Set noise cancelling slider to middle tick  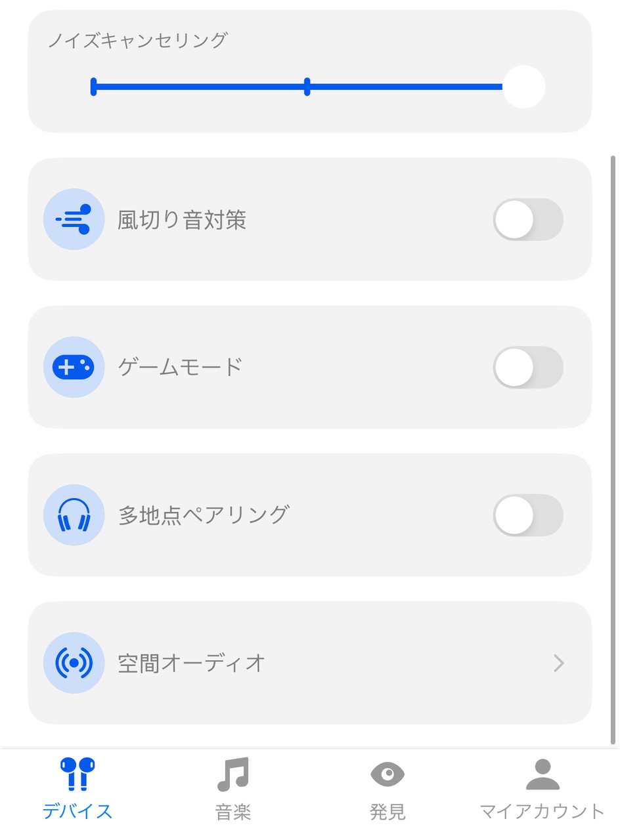[x=307, y=87]
